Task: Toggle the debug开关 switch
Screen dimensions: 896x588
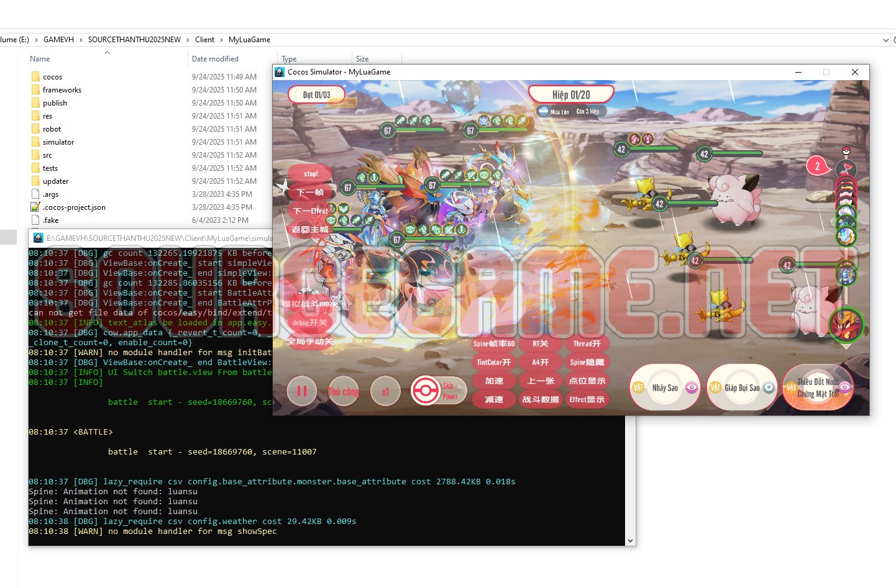Action: click(x=309, y=323)
